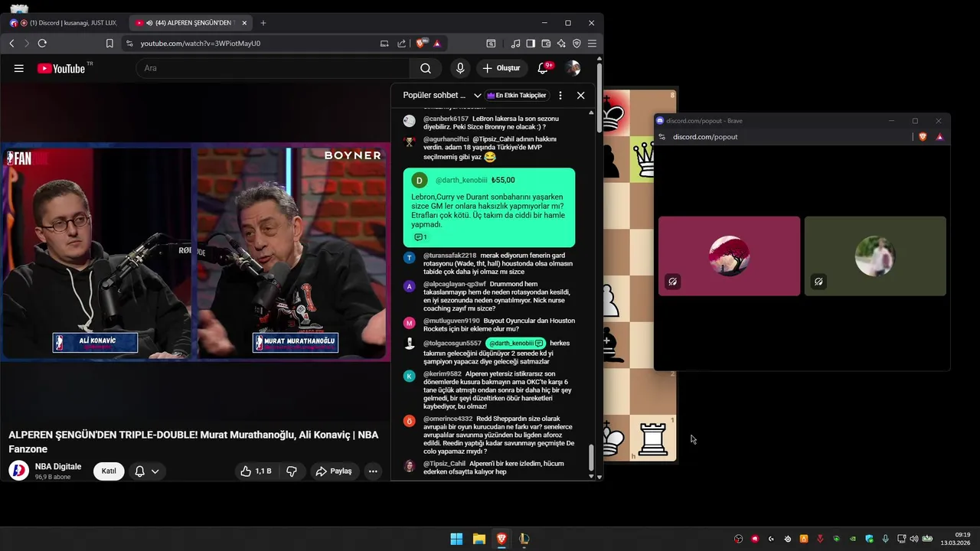The image size is (980, 551).
Task: Click Brave browser taskbar icon
Action: (x=501, y=539)
